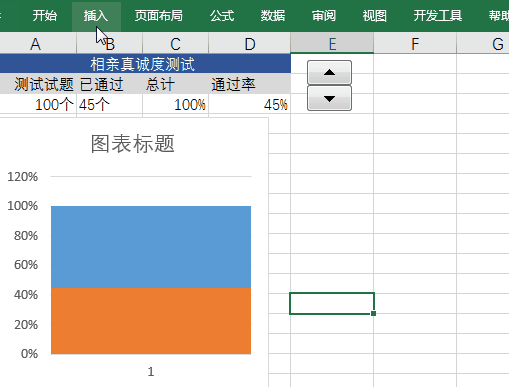The image size is (509, 387).
Task: Select column E header
Action: point(332,44)
